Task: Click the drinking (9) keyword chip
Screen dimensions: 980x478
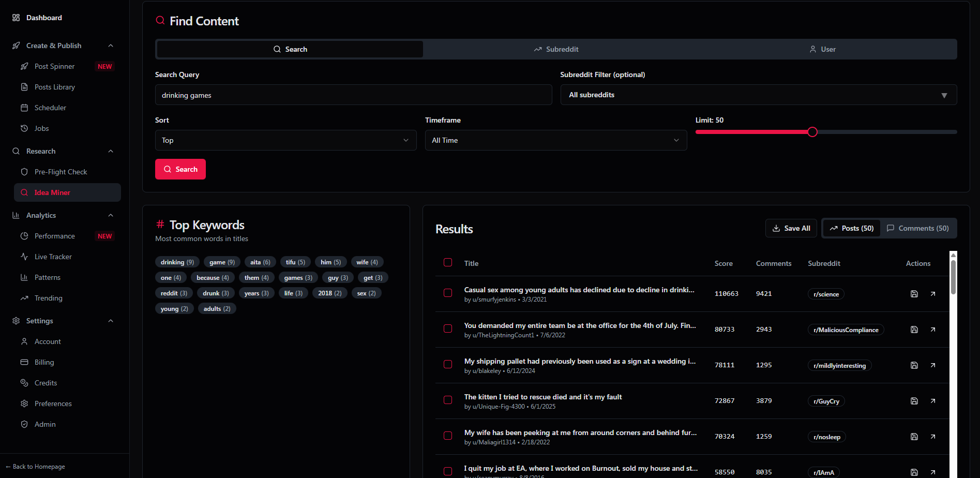Action: [177, 262]
